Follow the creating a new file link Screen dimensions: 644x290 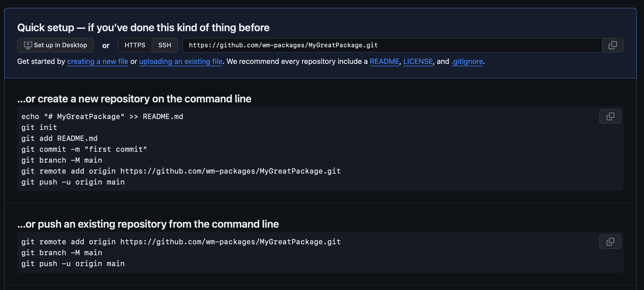(98, 61)
